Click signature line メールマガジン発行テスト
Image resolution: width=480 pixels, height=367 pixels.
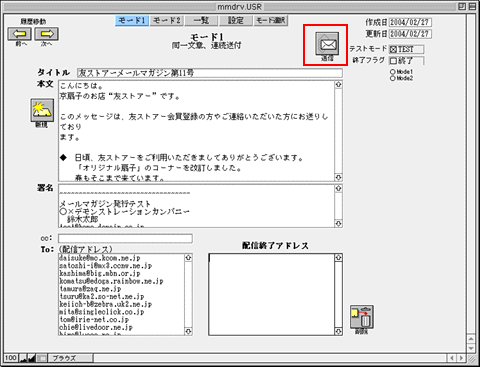tap(105, 204)
